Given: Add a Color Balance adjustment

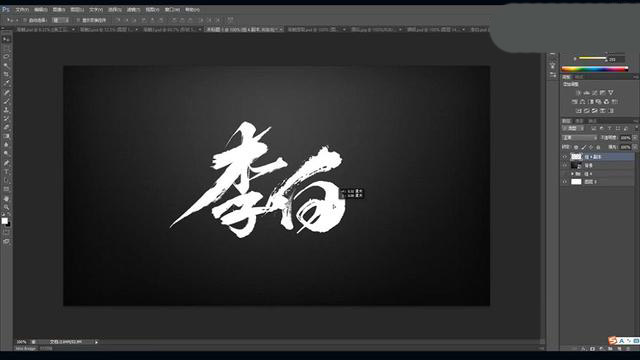Looking at the screenshot, I should click(x=582, y=102).
